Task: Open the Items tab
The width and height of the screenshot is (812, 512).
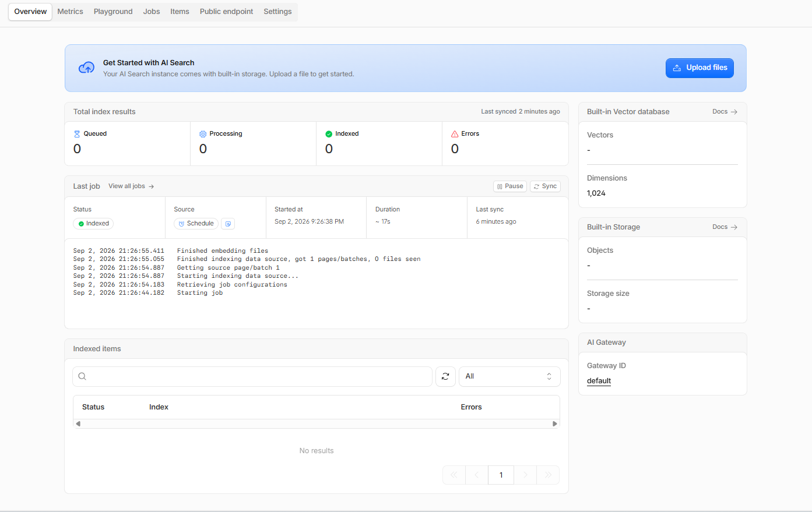Action: (180, 12)
